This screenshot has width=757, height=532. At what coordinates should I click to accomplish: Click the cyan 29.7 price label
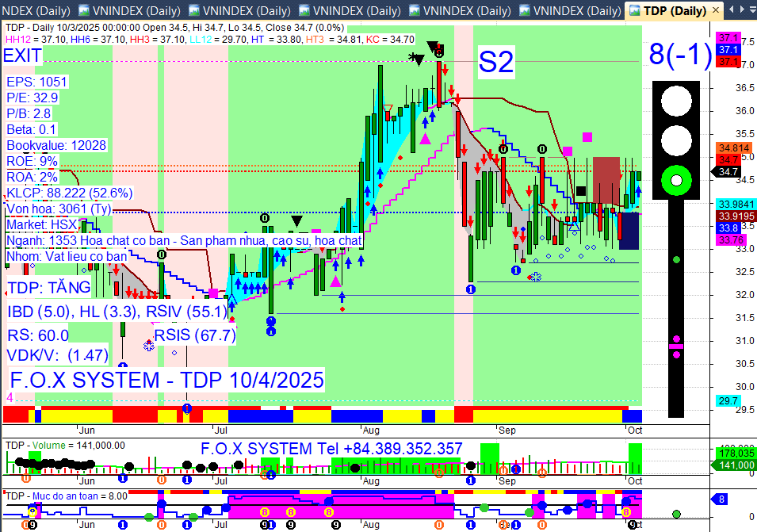(x=728, y=401)
